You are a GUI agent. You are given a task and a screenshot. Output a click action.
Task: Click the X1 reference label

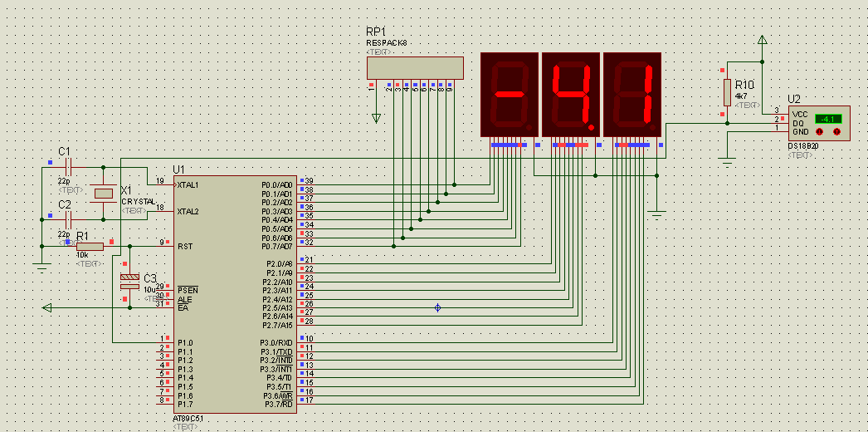coord(126,190)
